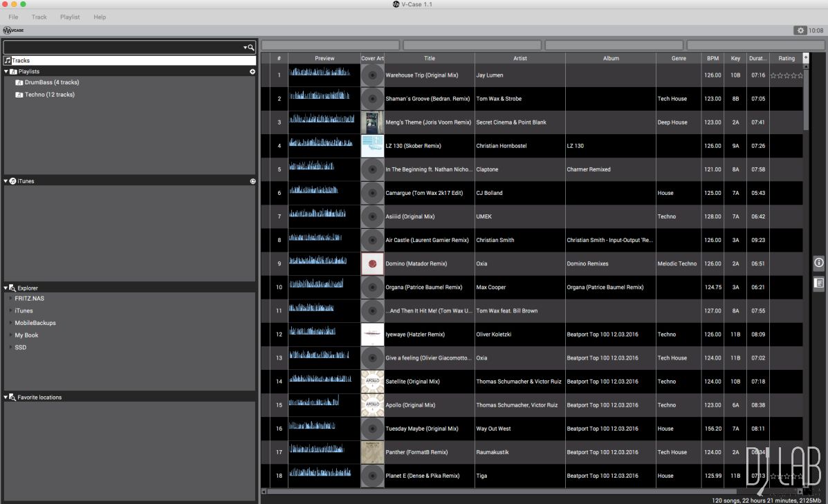Open the notes panel icon on right edge
The image size is (828, 504).
tap(818, 283)
